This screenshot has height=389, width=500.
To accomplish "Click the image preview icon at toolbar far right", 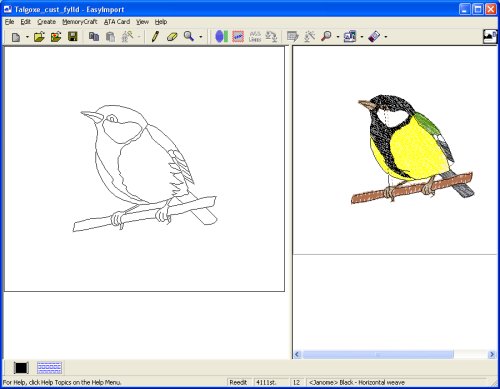I will coord(490,37).
